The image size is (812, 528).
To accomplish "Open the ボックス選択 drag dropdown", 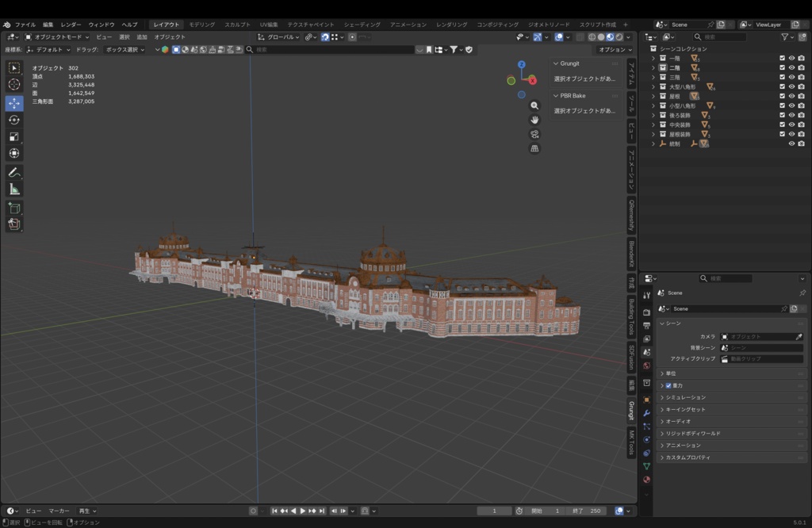I will pyautogui.click(x=124, y=50).
